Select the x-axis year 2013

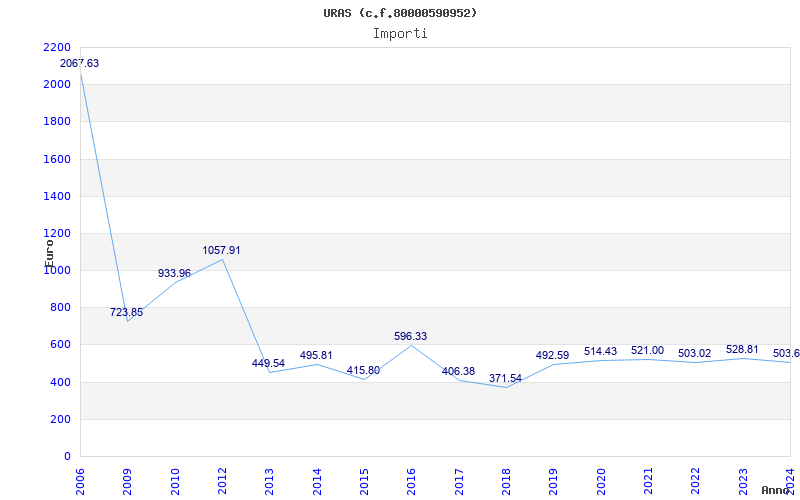tap(269, 482)
